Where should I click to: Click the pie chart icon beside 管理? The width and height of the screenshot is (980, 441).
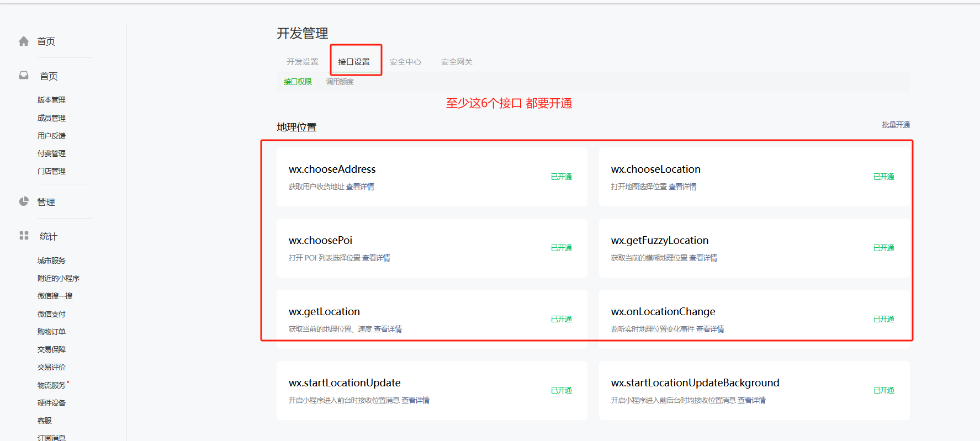tap(24, 201)
